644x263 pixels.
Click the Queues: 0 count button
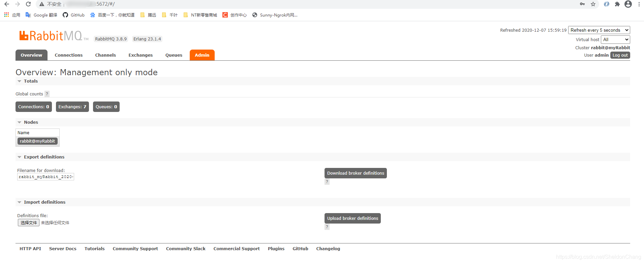(x=106, y=107)
